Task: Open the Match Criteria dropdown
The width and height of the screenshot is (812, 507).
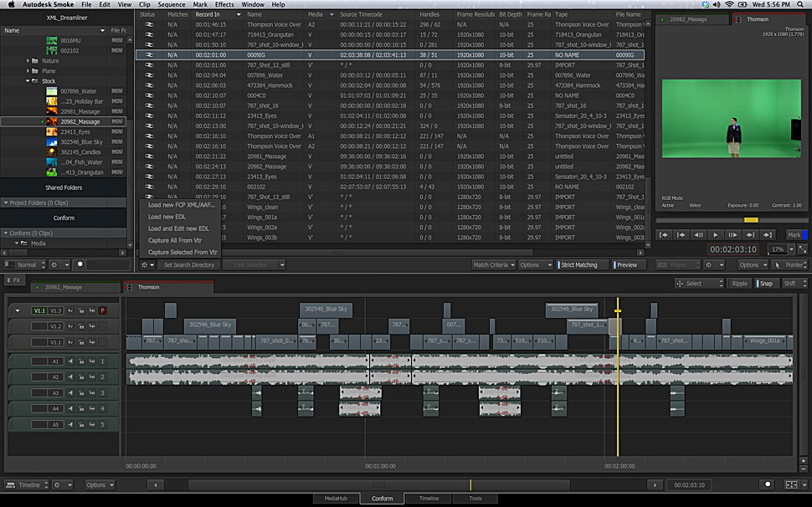Action: pos(493,264)
